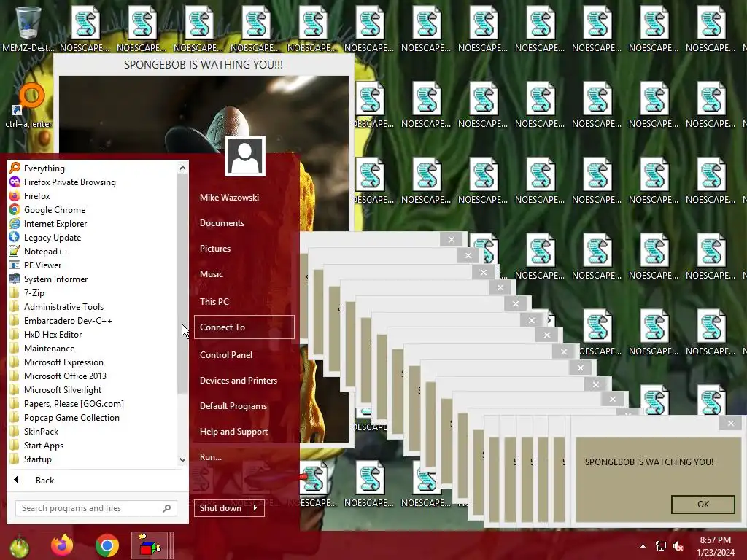The height and width of the screenshot is (560, 747).
Task: Expand the Maintenance folder
Action: 93,348
